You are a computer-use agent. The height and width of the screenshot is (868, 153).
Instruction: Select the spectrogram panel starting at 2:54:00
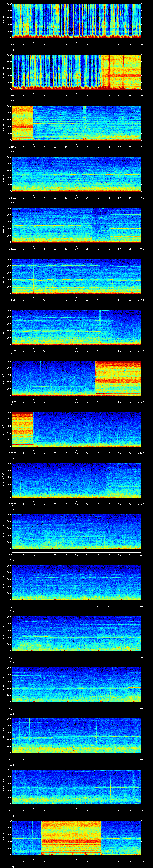point(77,531)
